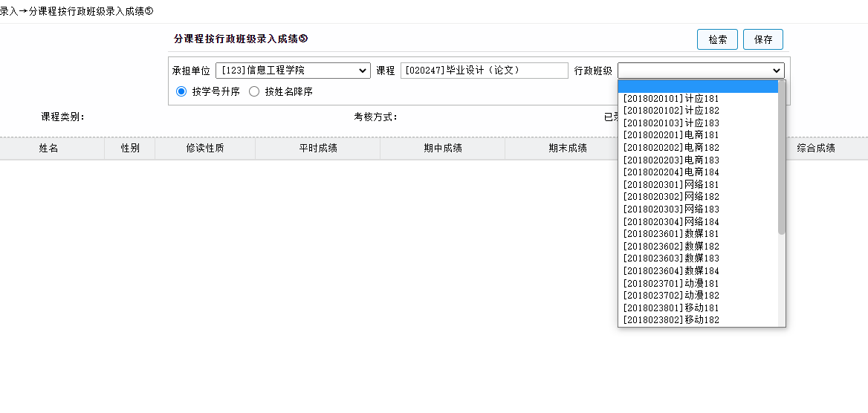This screenshot has height=413, width=868.
Task: Select 按姓名降序 radio button
Action: [254, 92]
